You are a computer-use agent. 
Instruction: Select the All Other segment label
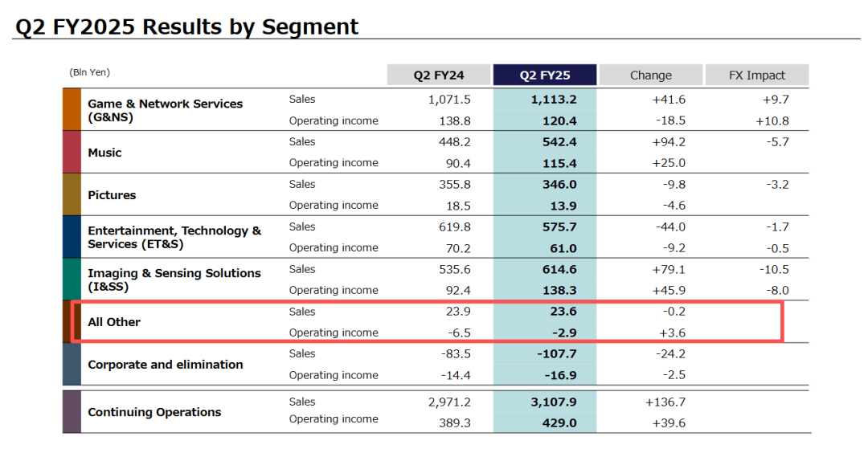coord(114,322)
